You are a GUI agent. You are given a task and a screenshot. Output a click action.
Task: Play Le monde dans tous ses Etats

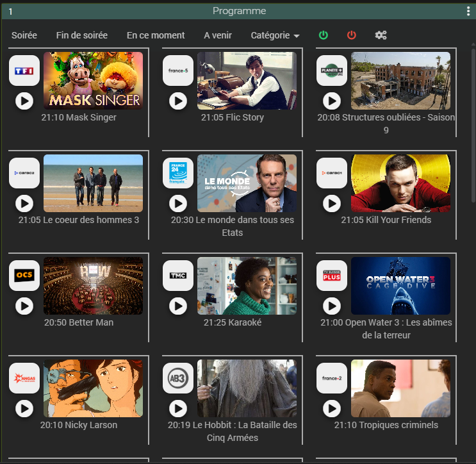pos(178,203)
